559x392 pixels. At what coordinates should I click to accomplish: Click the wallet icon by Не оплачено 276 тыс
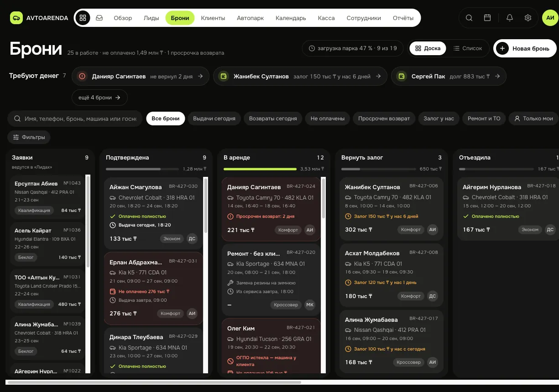click(x=113, y=291)
